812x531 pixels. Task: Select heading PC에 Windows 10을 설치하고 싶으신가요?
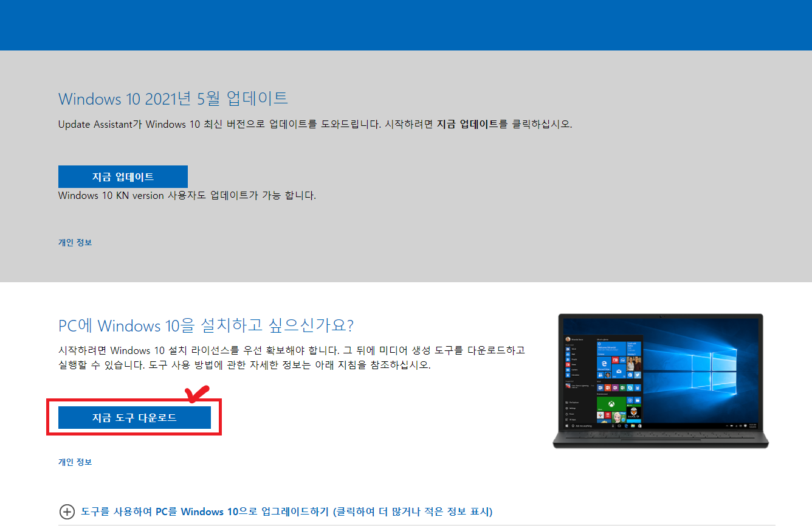[x=205, y=325]
